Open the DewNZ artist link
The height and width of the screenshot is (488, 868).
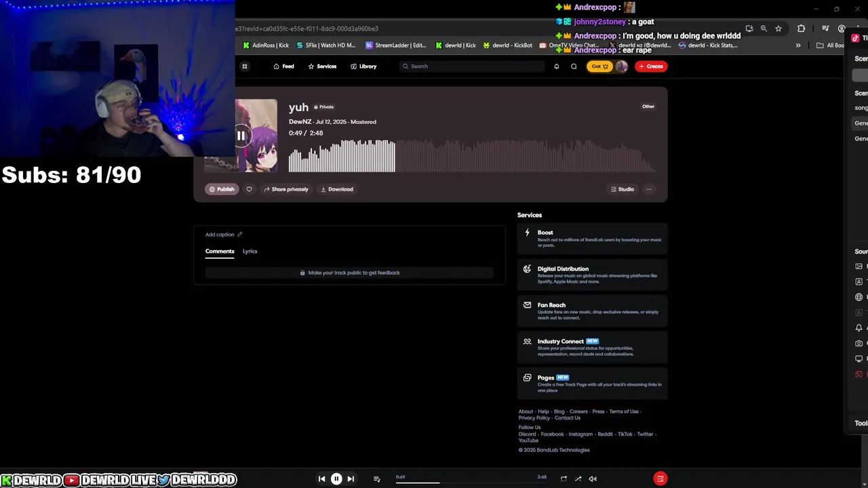point(300,122)
